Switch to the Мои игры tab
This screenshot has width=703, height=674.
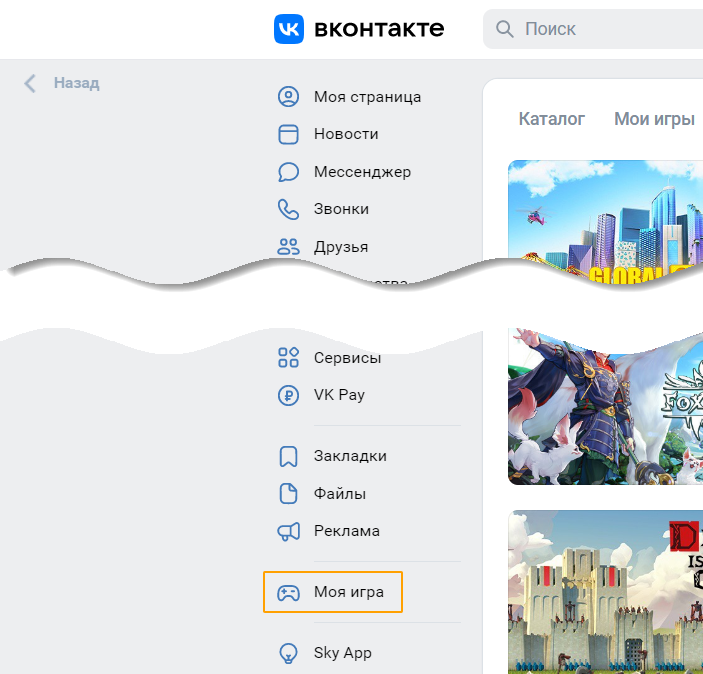coord(654,119)
